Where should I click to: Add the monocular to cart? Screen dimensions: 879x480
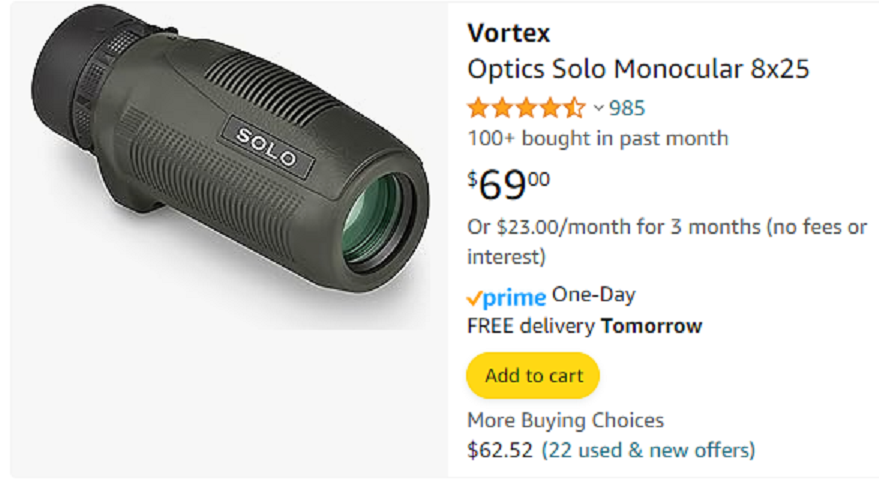[533, 375]
